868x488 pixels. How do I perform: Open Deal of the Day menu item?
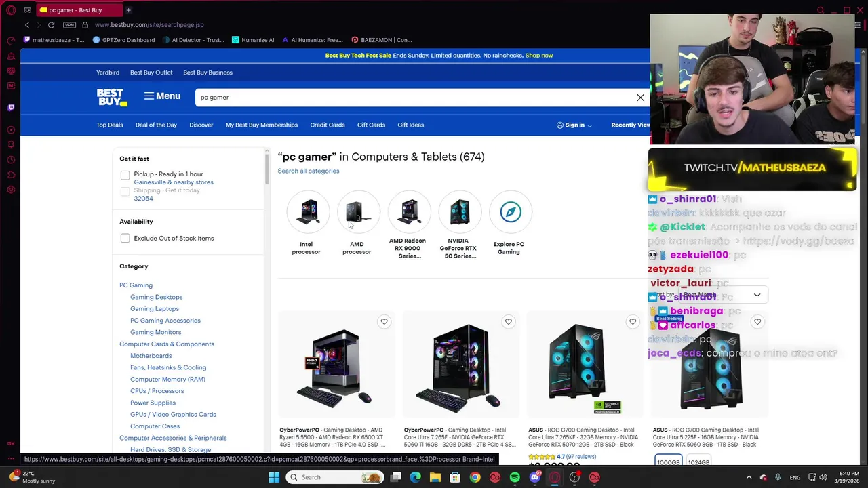(156, 125)
